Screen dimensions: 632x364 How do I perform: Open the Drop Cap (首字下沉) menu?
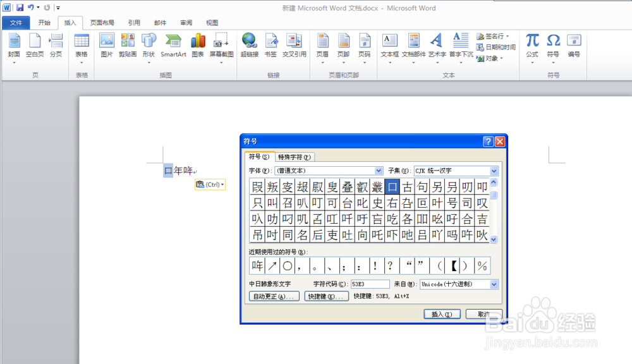tap(461, 48)
